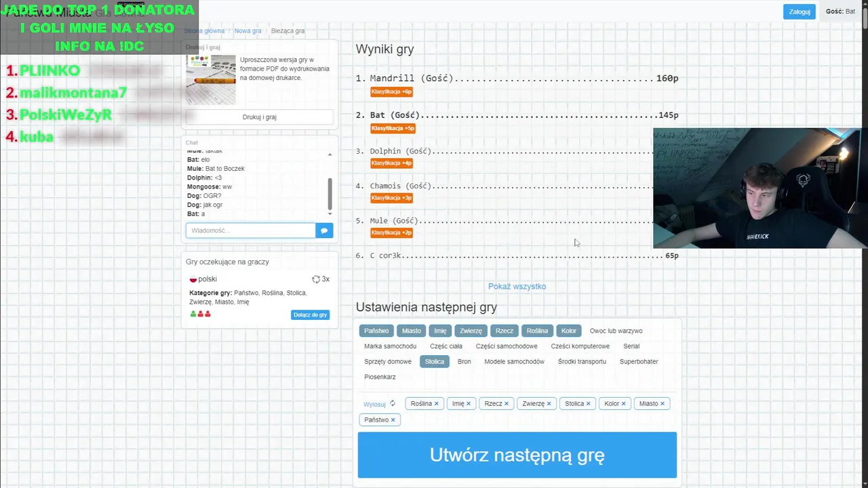This screenshot has height=488, width=868.
Task: Remove Miasto tag via its x icon
Action: 663,403
